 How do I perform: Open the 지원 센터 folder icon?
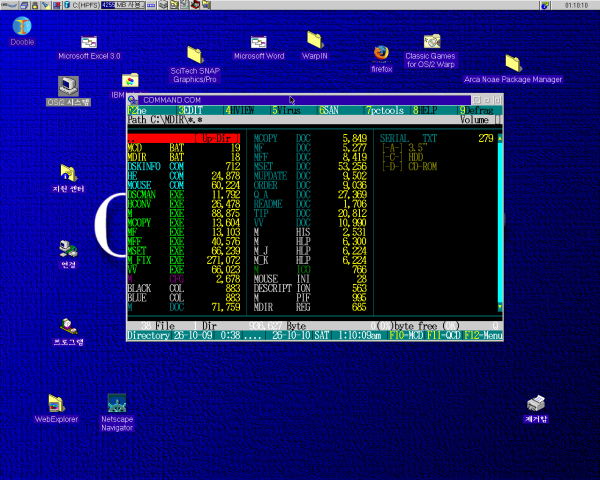(68, 173)
